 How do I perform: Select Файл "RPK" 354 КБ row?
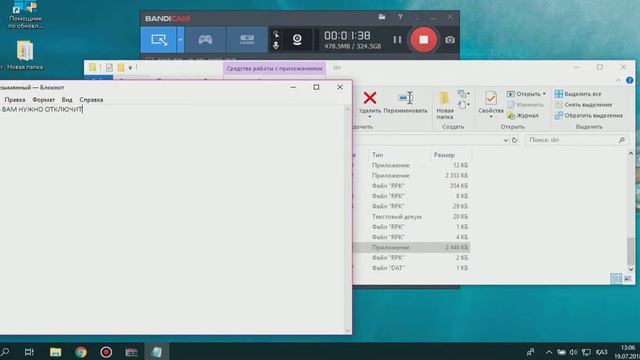pos(411,186)
